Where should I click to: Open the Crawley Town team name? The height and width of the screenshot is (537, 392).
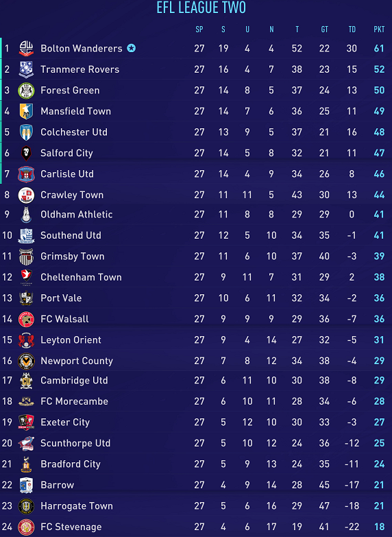coord(72,195)
